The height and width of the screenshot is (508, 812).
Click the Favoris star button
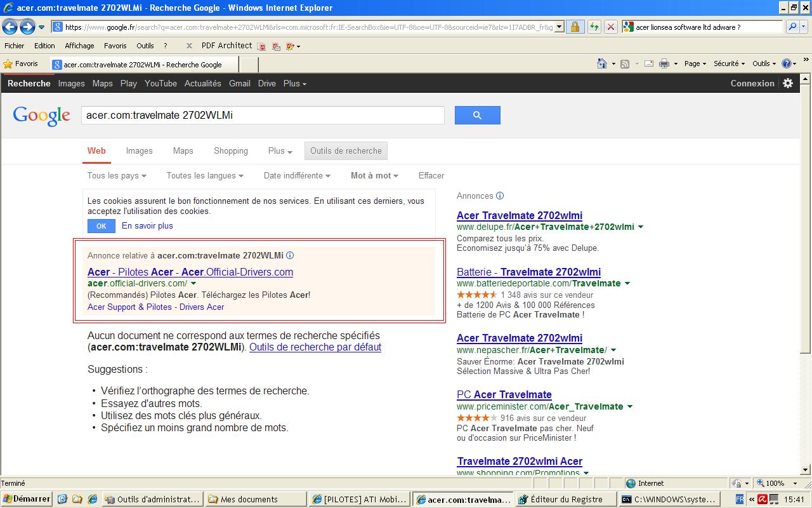(x=21, y=64)
